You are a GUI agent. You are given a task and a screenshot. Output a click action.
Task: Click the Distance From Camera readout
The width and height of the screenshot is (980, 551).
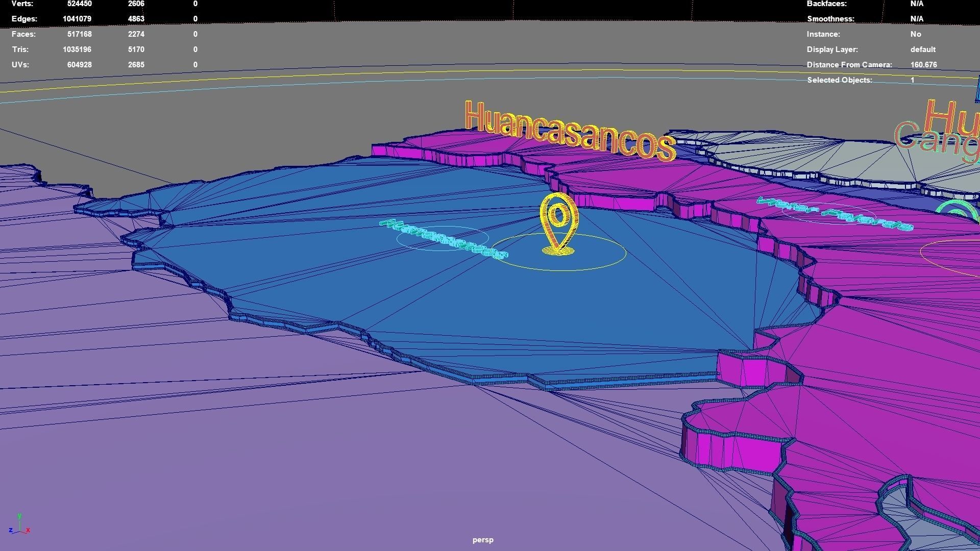[x=923, y=65]
